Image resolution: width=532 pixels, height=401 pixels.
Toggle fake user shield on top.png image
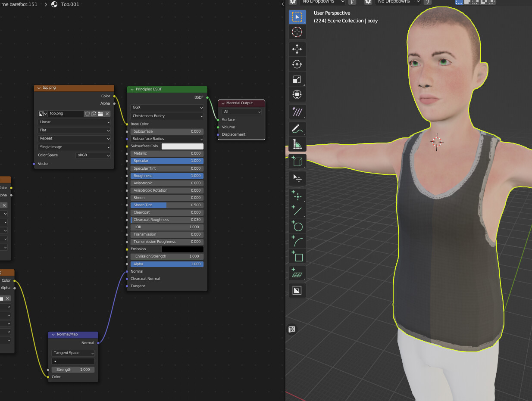(x=87, y=114)
